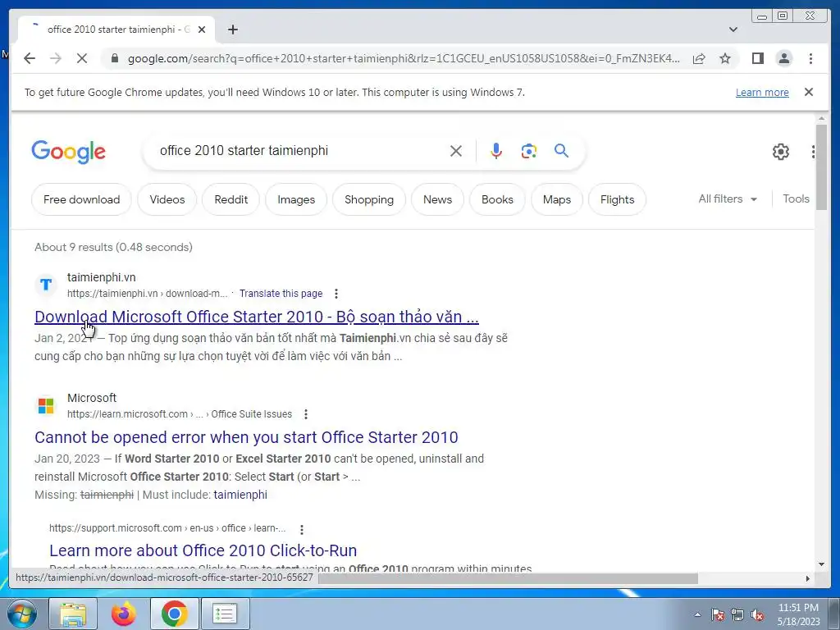Viewport: 840px width, 630px height.
Task: Switch to News results
Action: 438,199
